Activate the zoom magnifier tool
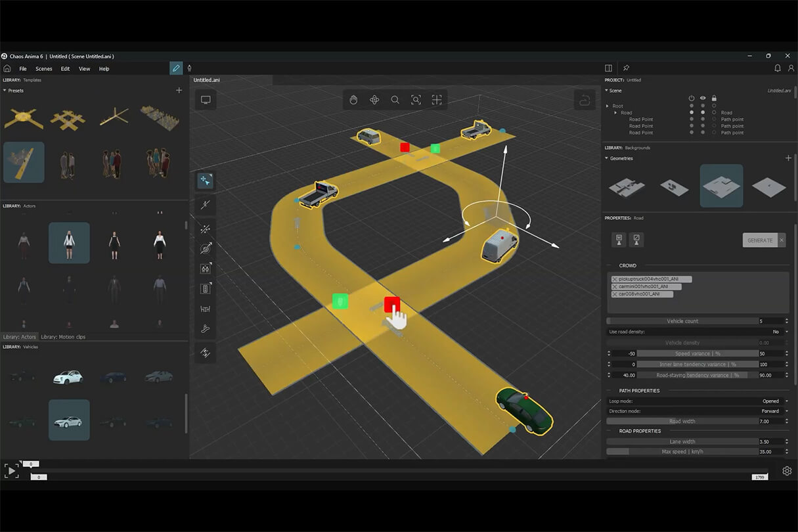The image size is (798, 532). point(395,100)
